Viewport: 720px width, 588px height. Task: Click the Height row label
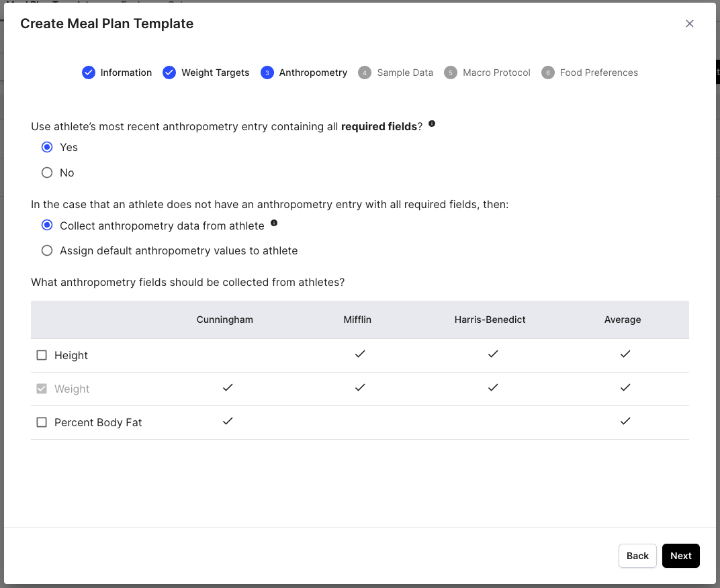tap(71, 355)
